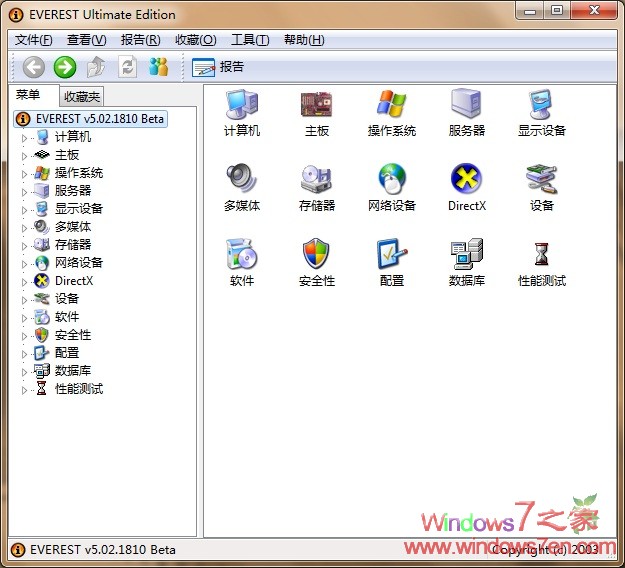Open the 安全性 shield icon in right pane
The height and width of the screenshot is (568, 625).
pos(316,254)
